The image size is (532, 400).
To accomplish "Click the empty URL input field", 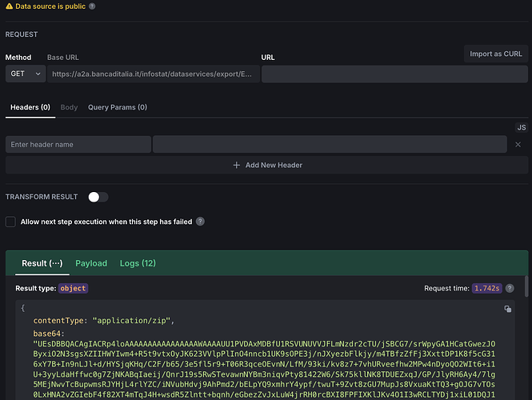I will point(394,74).
